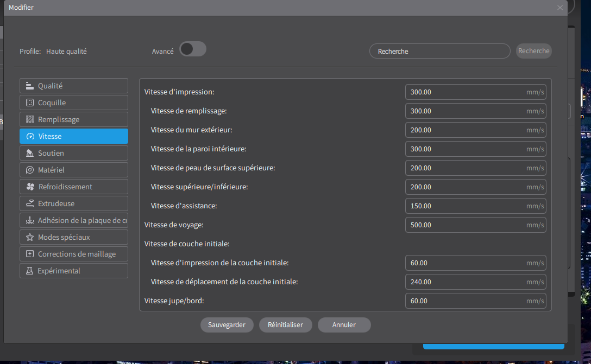Open the Extrudeuse icon
591x364 pixels.
pos(29,203)
